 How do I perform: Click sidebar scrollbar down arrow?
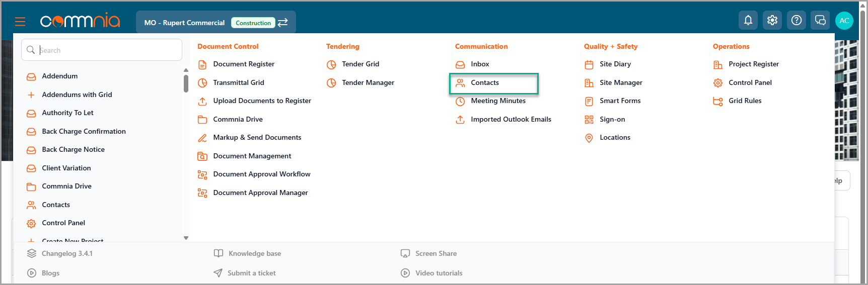186,238
